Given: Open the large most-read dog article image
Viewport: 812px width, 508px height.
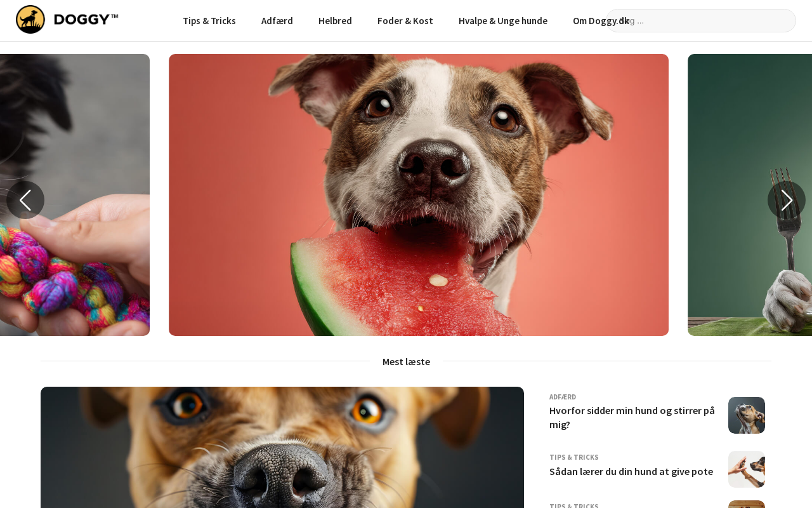Looking at the screenshot, I should pos(282,447).
